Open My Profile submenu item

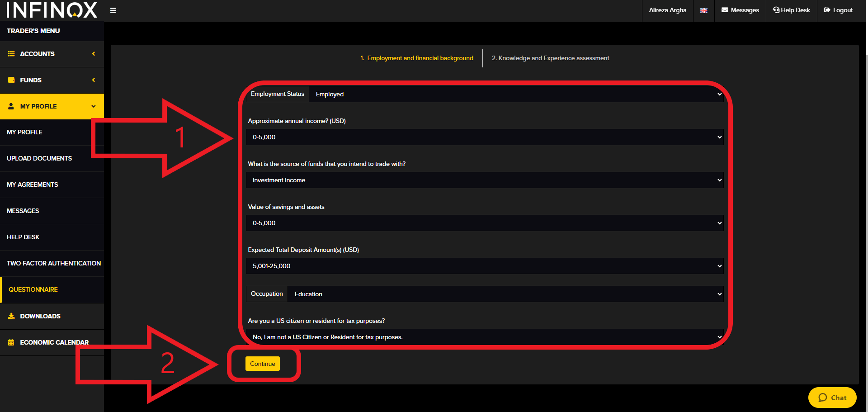coord(52,132)
